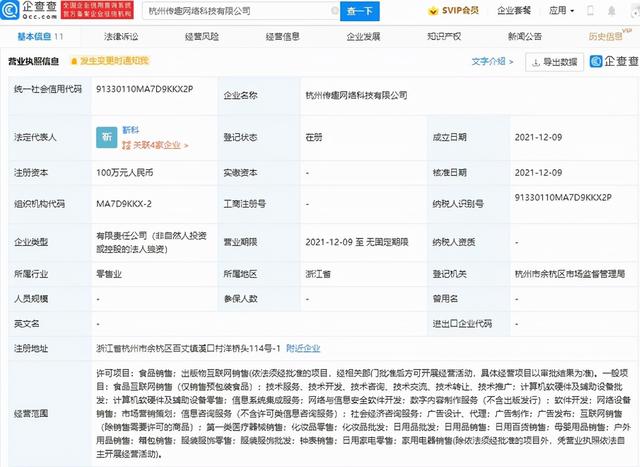Select the registered address text
Screen dimensions: 640x467
click(188, 348)
